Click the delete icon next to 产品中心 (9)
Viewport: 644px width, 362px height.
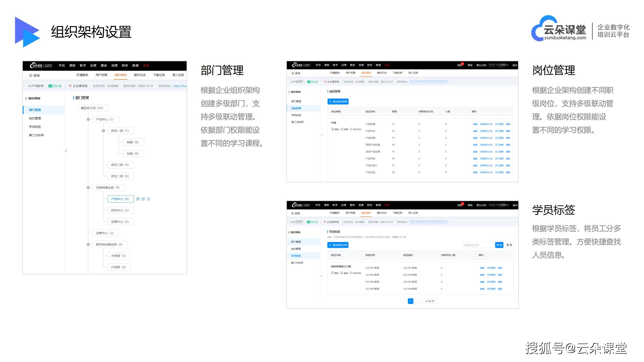pos(138,199)
